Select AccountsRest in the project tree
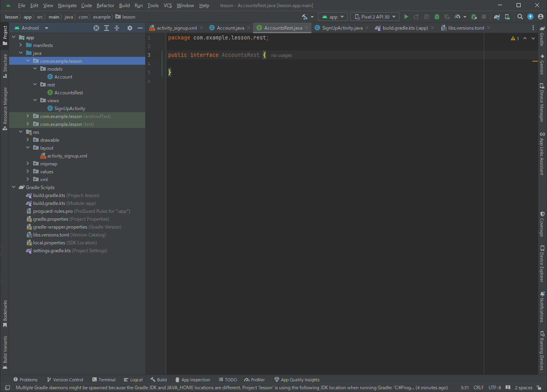Screen dimensions: 547x392 pos(69,93)
